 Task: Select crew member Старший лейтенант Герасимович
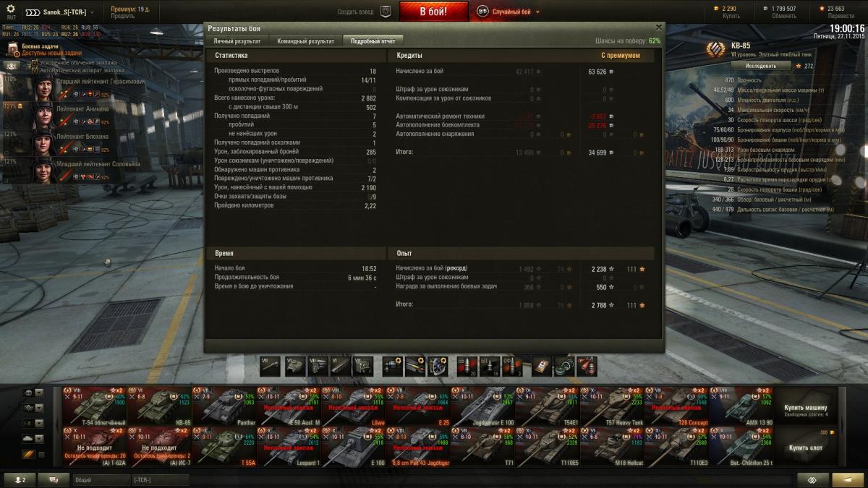tap(76, 88)
